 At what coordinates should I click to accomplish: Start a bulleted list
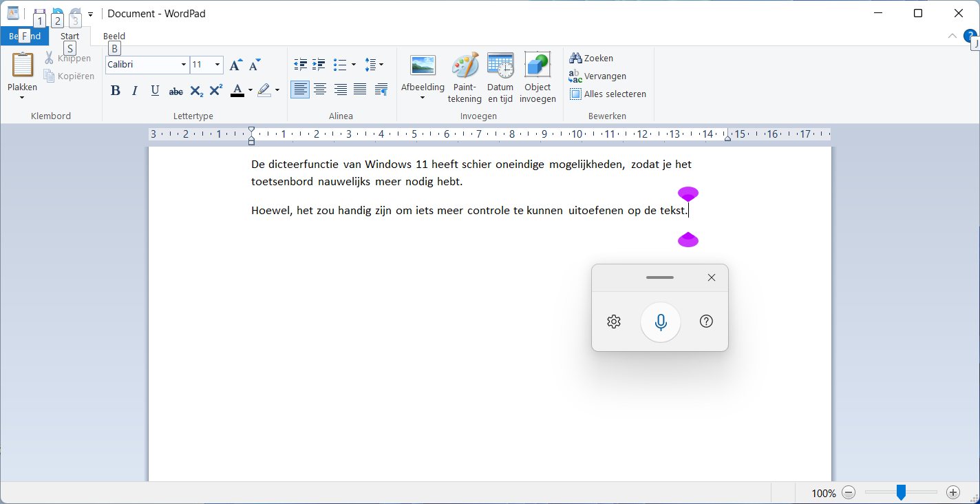click(x=340, y=65)
